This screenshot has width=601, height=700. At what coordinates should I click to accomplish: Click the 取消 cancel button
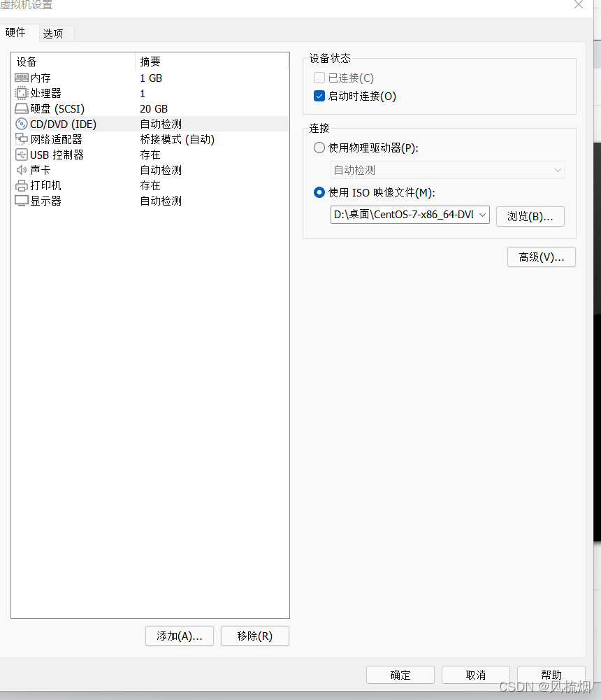(476, 675)
